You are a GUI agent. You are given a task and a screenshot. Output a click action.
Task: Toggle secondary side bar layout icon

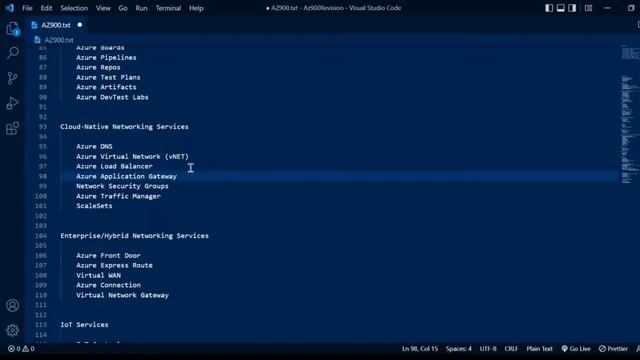572,8
